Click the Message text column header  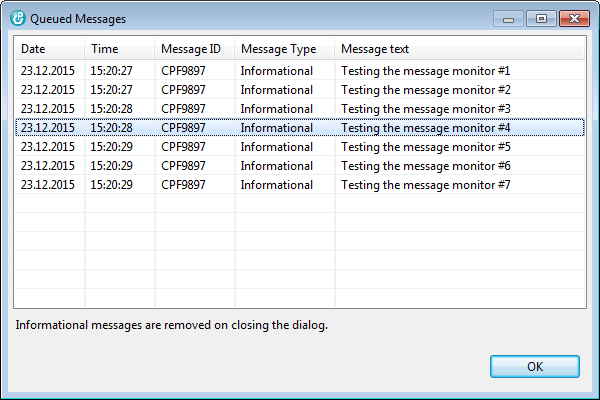tap(460, 49)
